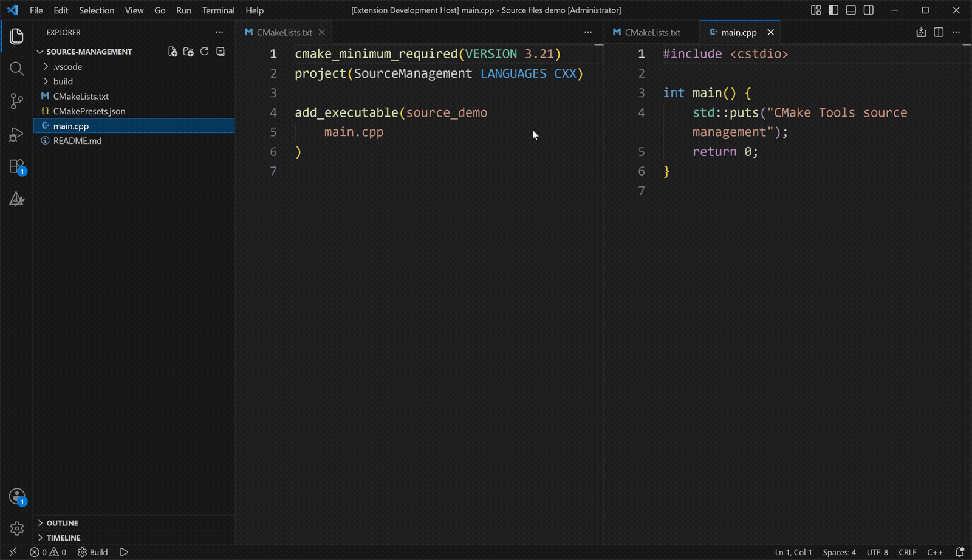Click the return 0; line in main.cpp
Image resolution: width=972 pixels, height=560 pixels.
[x=725, y=152]
